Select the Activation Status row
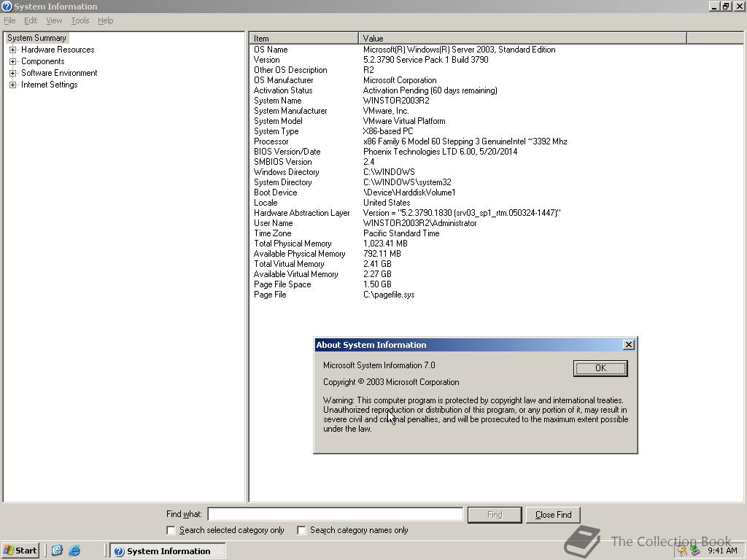Viewport: 747px width, 560px height. 468,90
